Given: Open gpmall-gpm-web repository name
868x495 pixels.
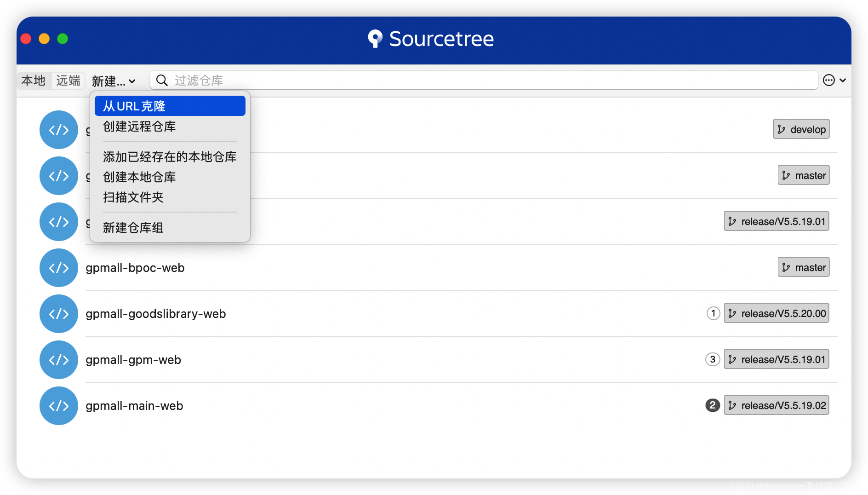Looking at the screenshot, I should tap(133, 360).
